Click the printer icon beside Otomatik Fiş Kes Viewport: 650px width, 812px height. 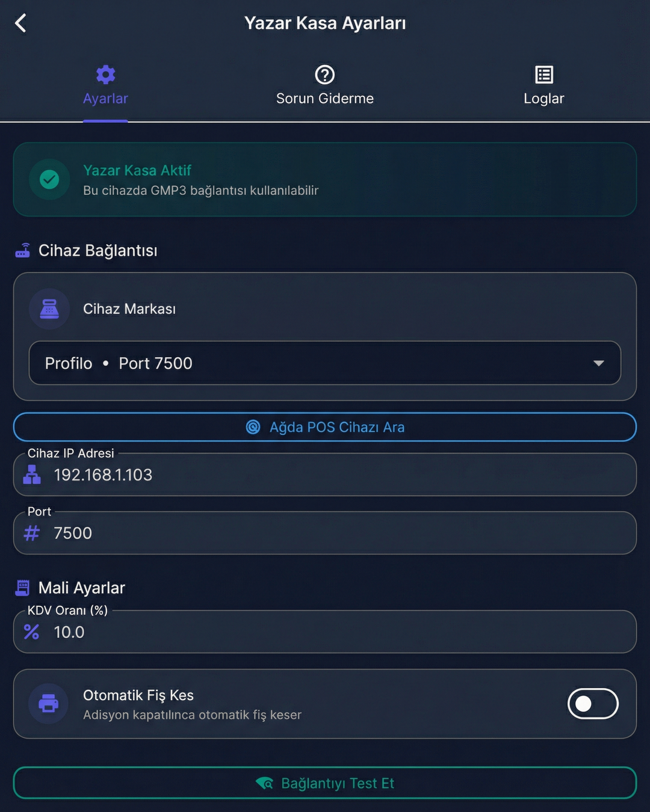point(49,703)
